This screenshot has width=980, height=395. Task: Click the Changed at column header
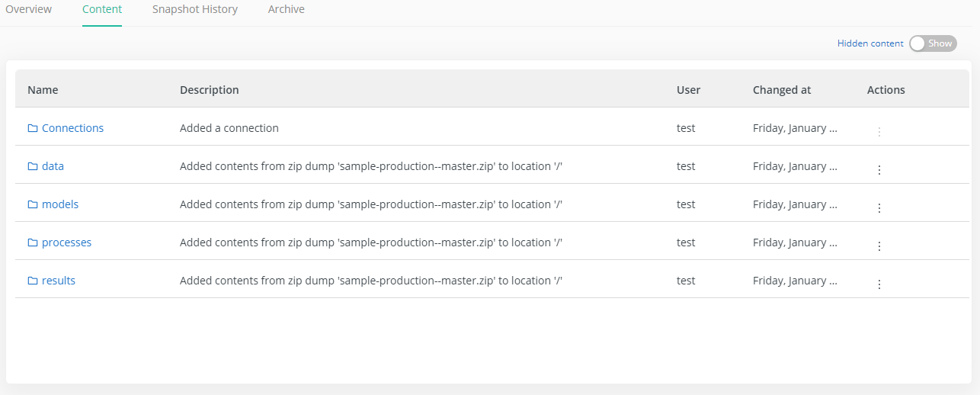click(782, 90)
